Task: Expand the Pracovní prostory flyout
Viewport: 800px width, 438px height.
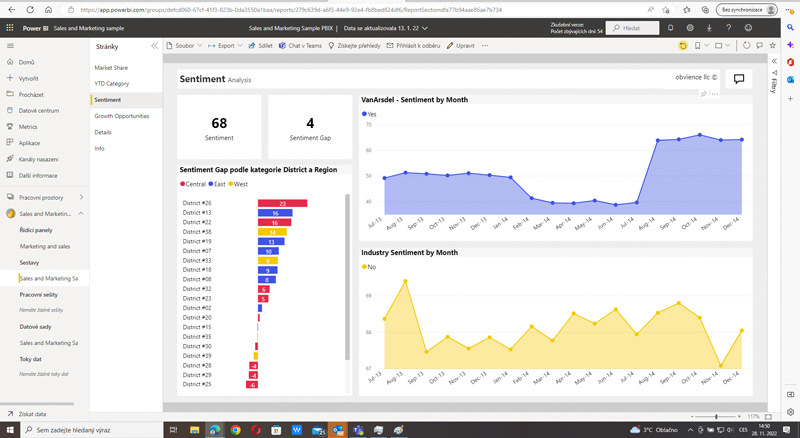Action: point(81,198)
